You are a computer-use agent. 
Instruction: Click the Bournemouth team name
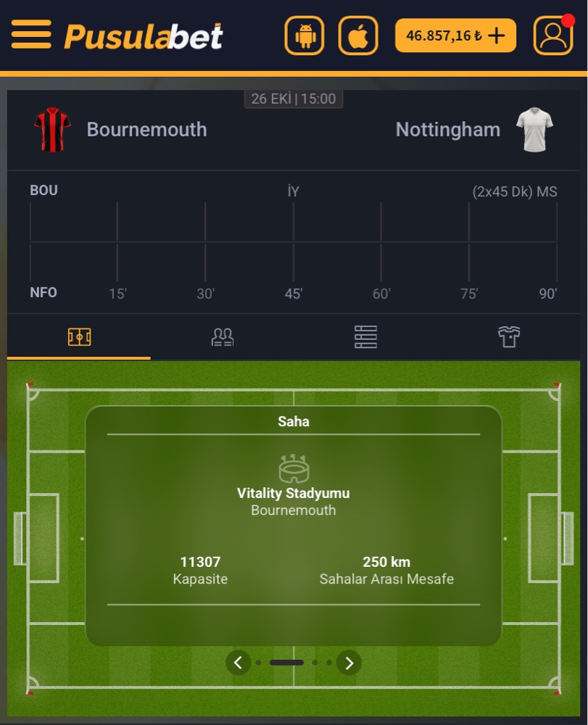coord(146,130)
